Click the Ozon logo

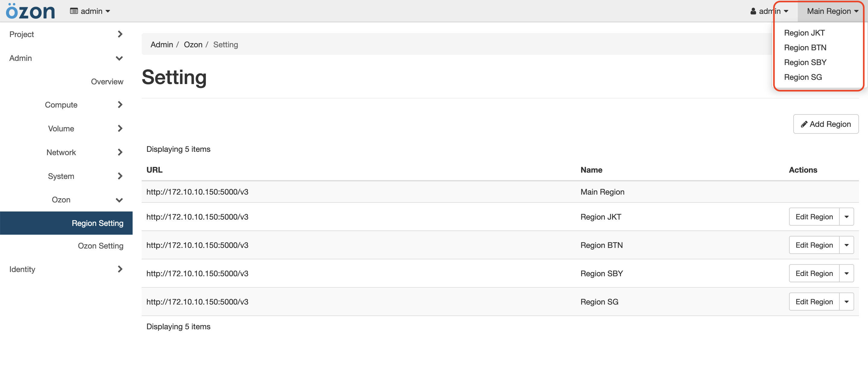coord(30,11)
